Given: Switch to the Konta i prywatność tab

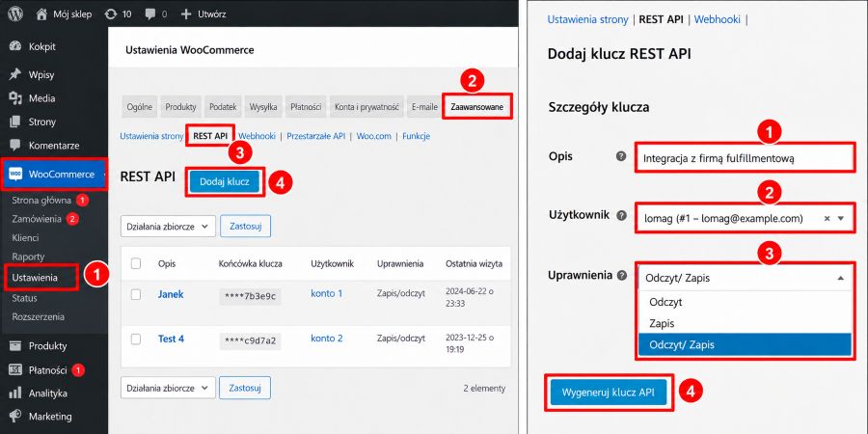Looking at the screenshot, I should click(367, 107).
